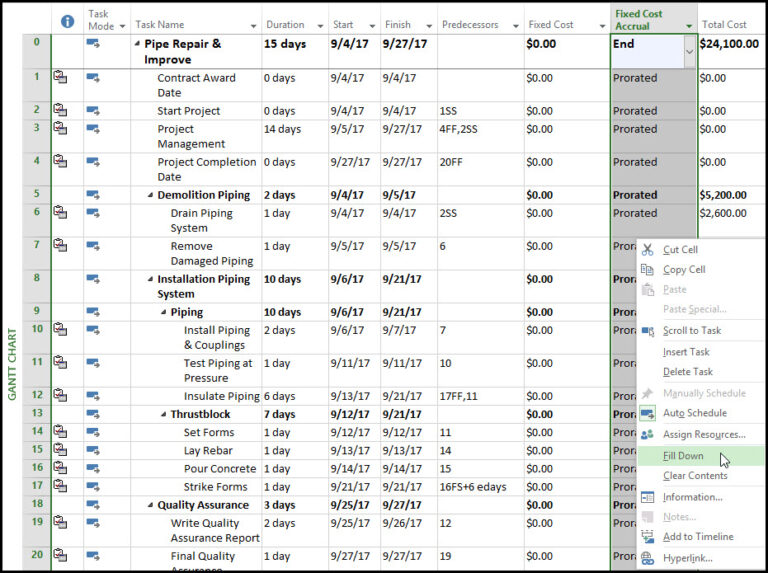Open the Finish column filter dropdown
Viewport: 768px width, 573px height.
coord(429,26)
